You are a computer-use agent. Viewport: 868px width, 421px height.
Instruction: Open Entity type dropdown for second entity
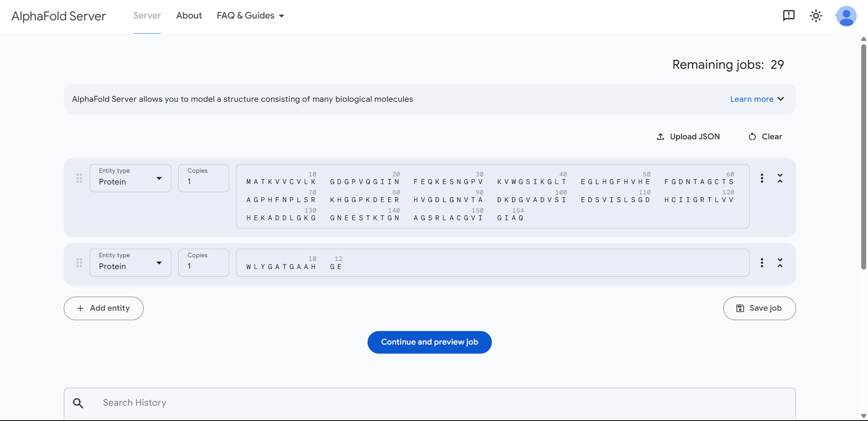pos(130,263)
